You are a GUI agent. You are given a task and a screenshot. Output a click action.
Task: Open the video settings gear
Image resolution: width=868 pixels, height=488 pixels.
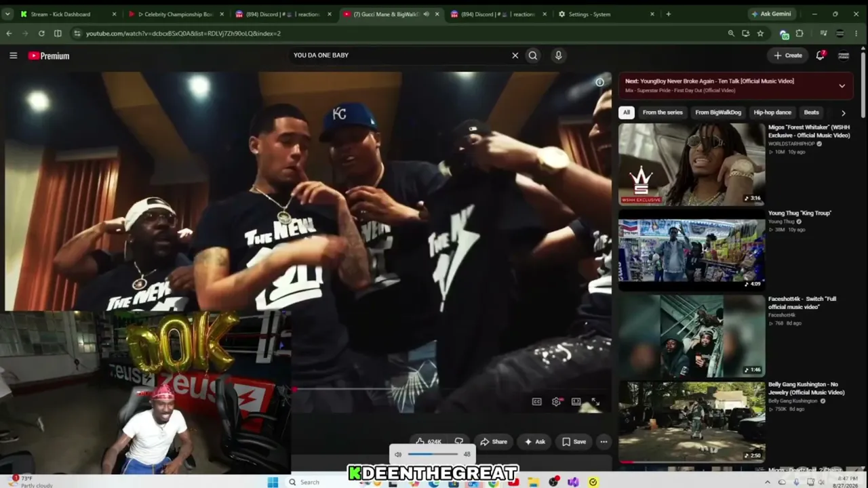(556, 402)
